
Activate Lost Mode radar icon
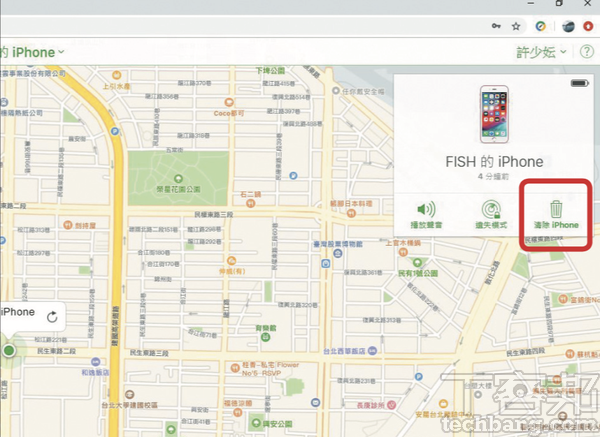click(x=491, y=209)
